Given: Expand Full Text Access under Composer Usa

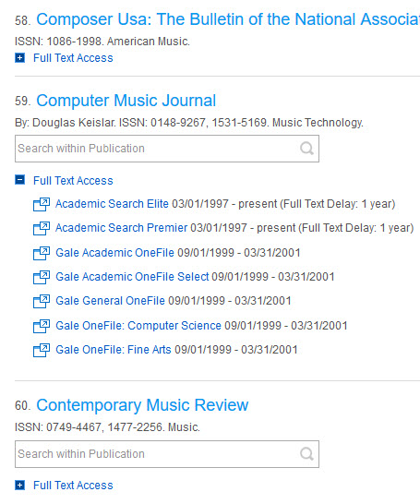Looking at the screenshot, I should pos(20,58).
